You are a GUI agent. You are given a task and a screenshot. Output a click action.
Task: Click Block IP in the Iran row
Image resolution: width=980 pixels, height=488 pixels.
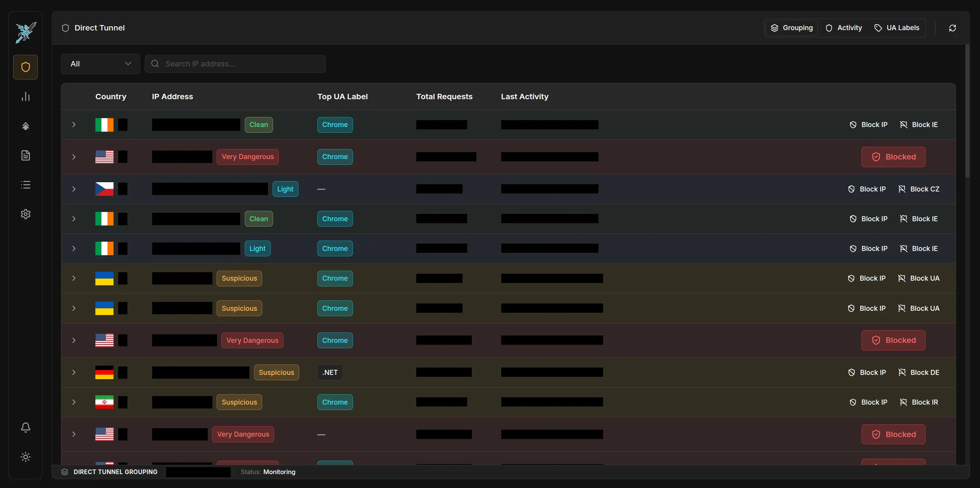coord(868,402)
